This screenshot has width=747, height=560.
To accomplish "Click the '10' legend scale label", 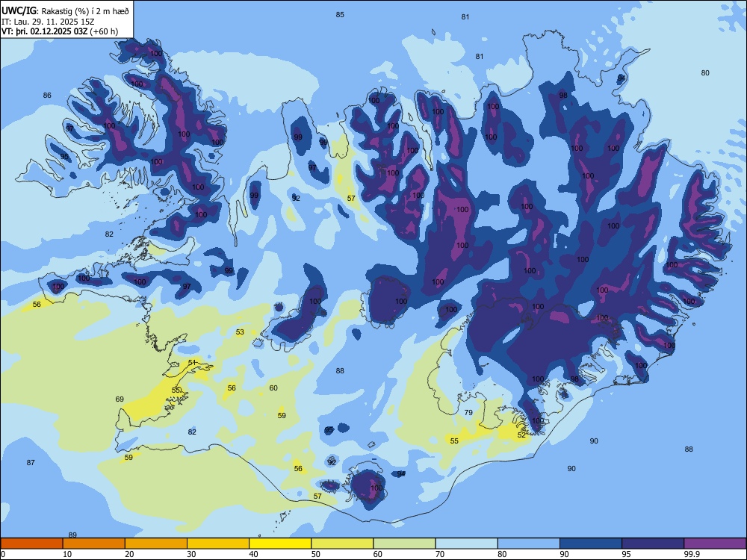I will pos(67,554).
